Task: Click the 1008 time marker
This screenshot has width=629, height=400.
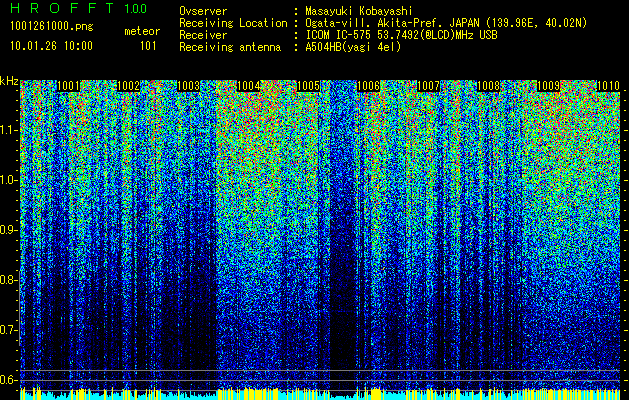Action: tap(488, 86)
